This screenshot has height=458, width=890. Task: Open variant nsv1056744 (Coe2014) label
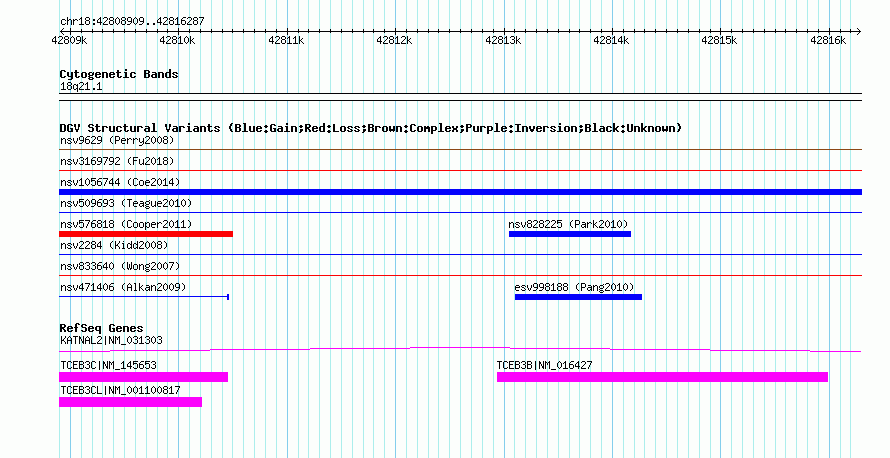click(x=120, y=182)
